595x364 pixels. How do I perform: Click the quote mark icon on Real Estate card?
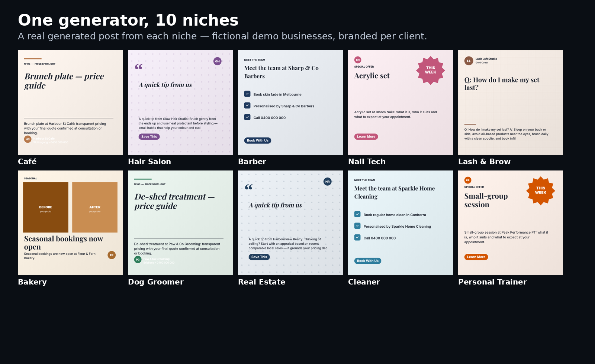(x=249, y=187)
